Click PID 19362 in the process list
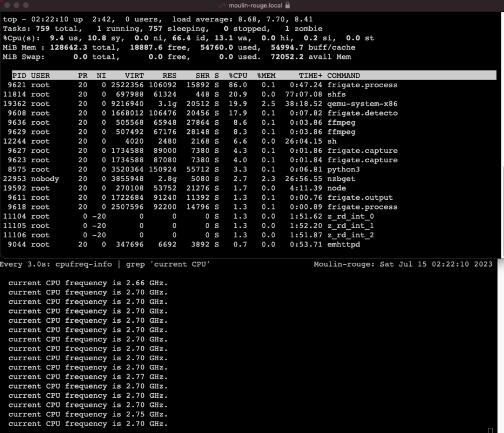The height and width of the screenshot is (433, 504). (x=14, y=104)
